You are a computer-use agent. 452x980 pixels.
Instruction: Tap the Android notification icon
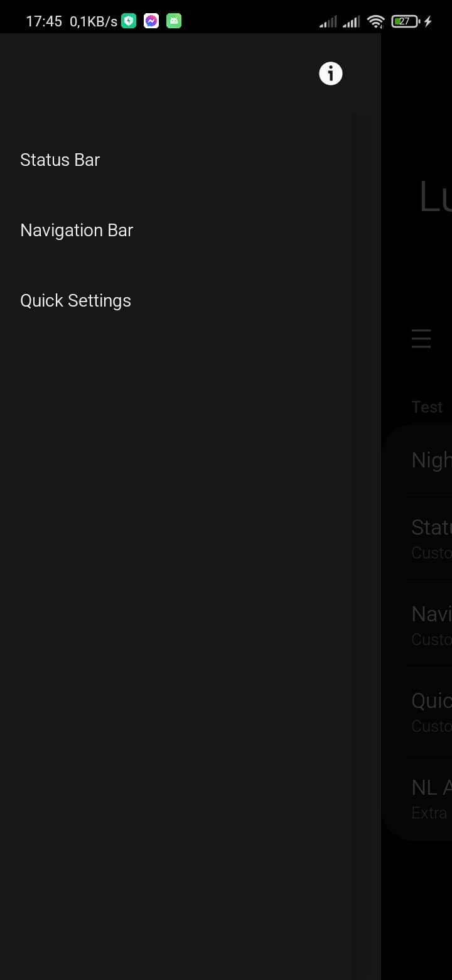pos(173,21)
